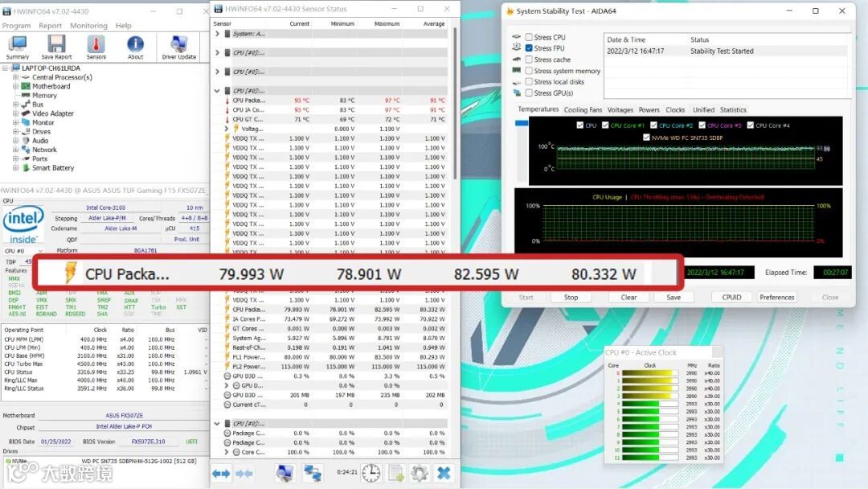Viewport: 868px width, 489px height.
Task: Click the CPUID button
Action: [x=731, y=298]
